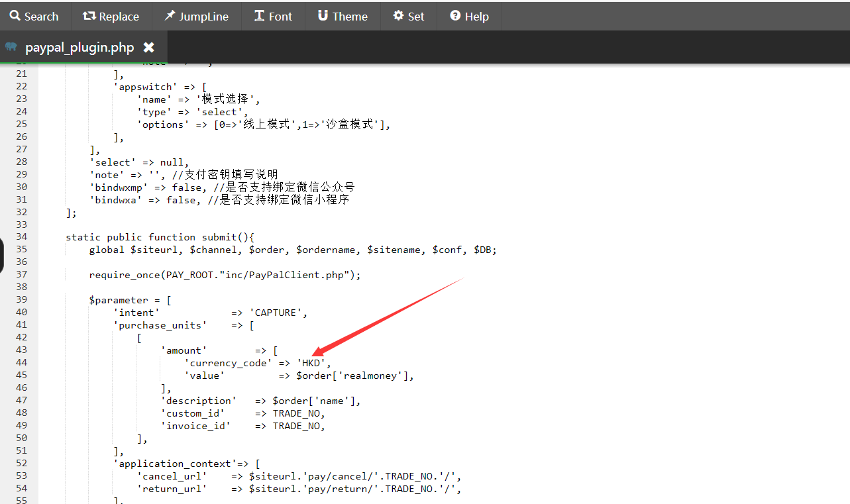Open the Search tool

coord(34,17)
